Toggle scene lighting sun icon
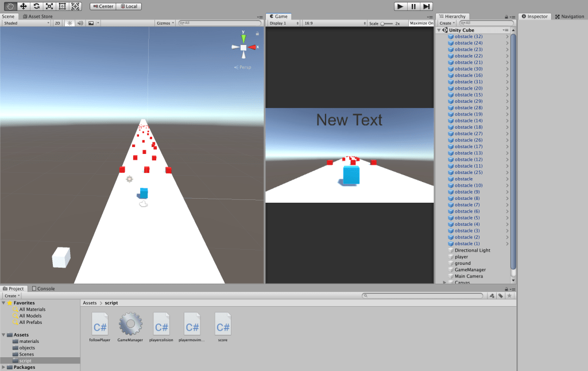The width and height of the screenshot is (588, 371). (69, 23)
